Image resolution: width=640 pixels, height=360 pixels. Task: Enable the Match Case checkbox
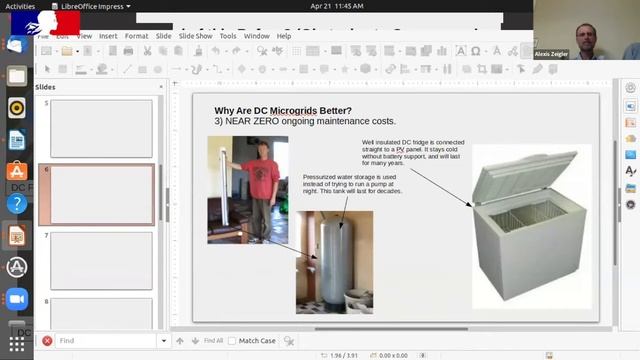click(x=232, y=341)
